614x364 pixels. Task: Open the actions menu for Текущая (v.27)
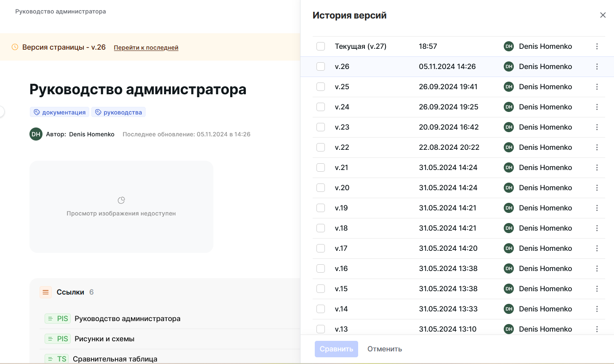(x=597, y=46)
